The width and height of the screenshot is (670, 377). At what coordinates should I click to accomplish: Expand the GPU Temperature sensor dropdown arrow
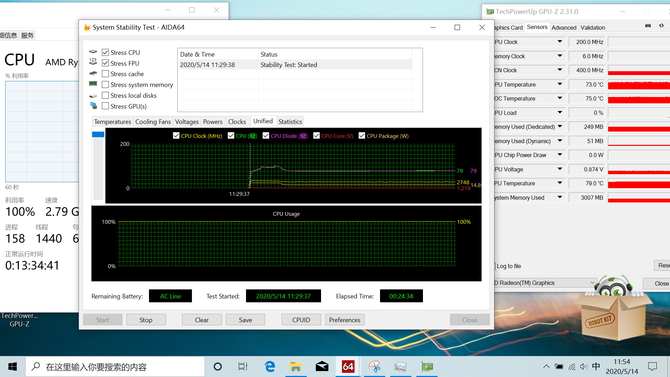tap(559, 84)
